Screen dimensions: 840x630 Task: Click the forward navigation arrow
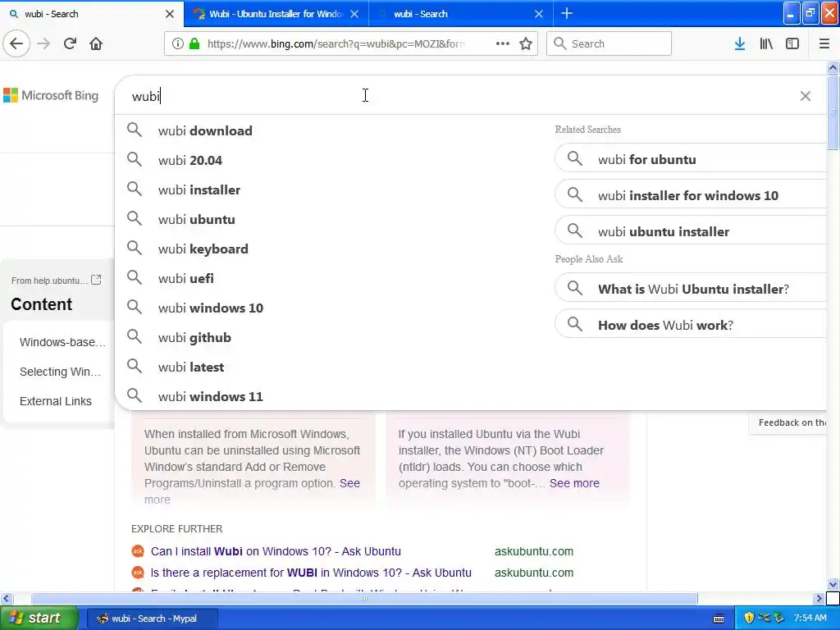(x=43, y=43)
